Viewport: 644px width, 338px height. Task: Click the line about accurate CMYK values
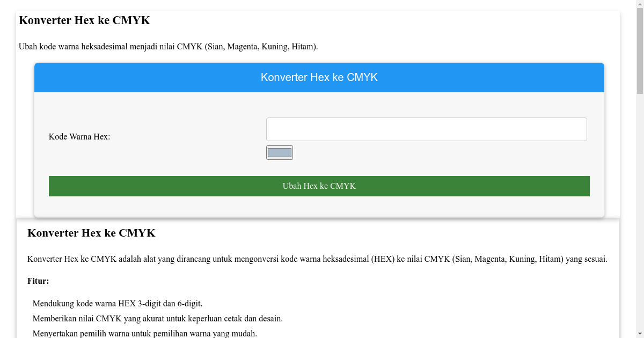tap(157, 318)
